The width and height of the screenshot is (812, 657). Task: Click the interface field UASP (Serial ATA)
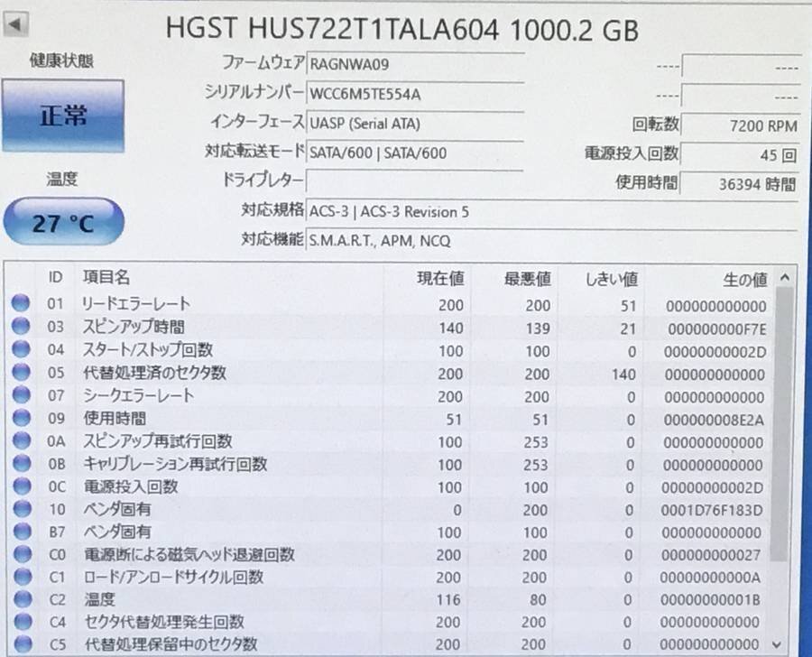pos(415,124)
